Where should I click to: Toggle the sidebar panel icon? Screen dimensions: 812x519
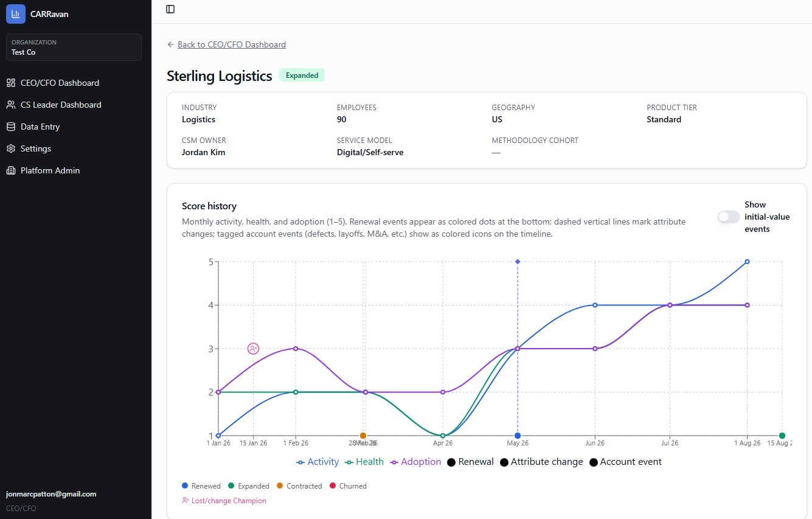tap(170, 9)
